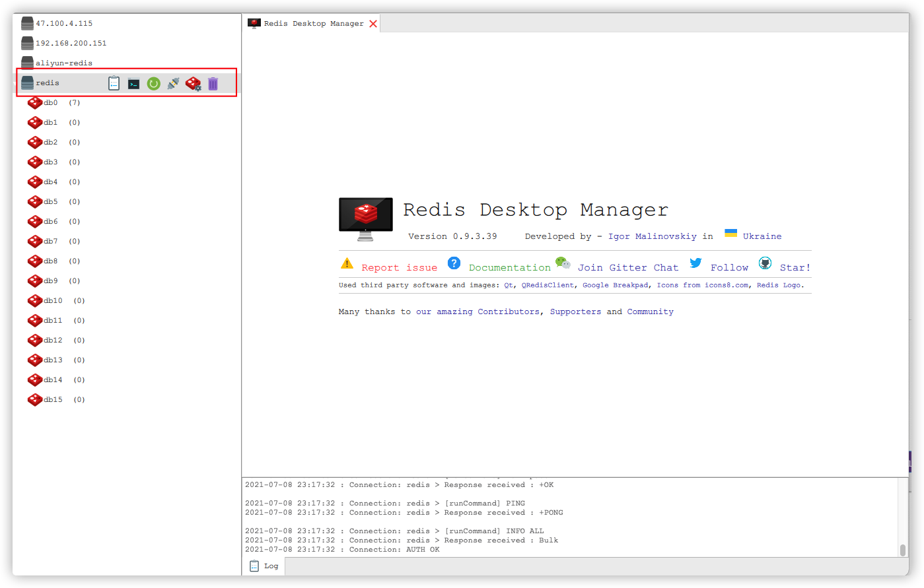The image size is (924, 588).
Task: Open database db13
Action: pyautogui.click(x=56, y=360)
